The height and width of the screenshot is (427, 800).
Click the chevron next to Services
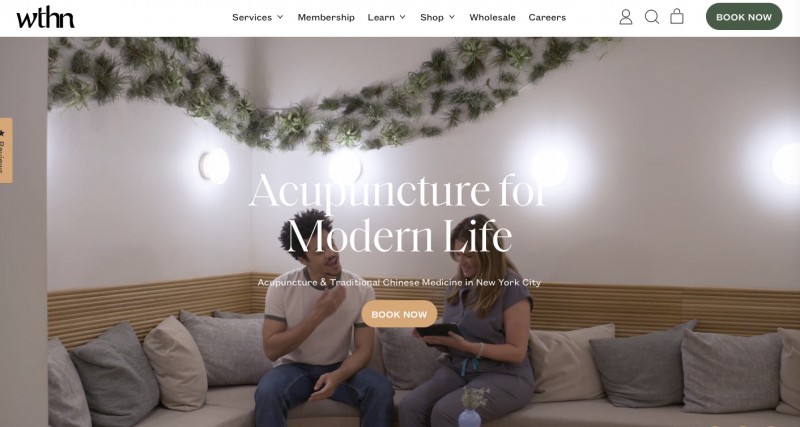[x=280, y=17]
